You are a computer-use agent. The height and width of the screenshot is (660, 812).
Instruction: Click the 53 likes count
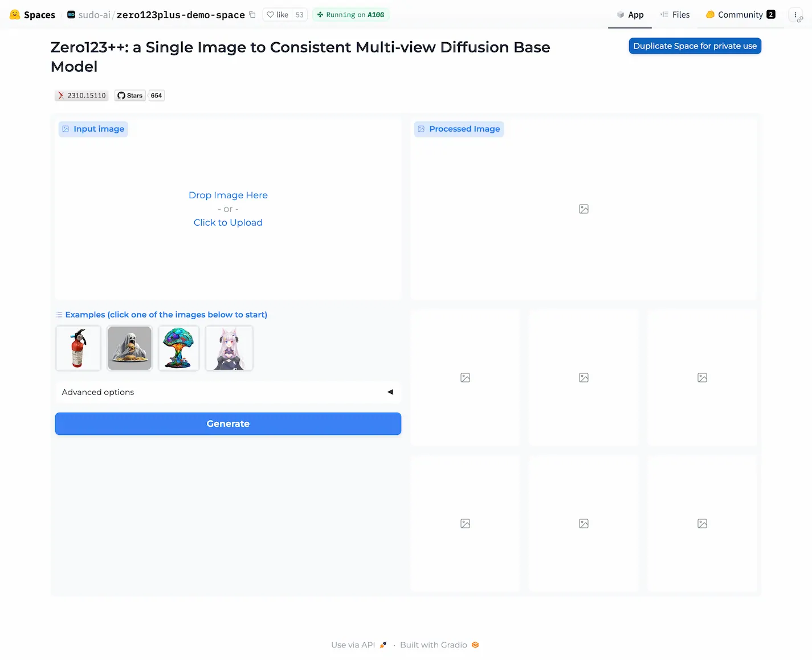pyautogui.click(x=300, y=15)
